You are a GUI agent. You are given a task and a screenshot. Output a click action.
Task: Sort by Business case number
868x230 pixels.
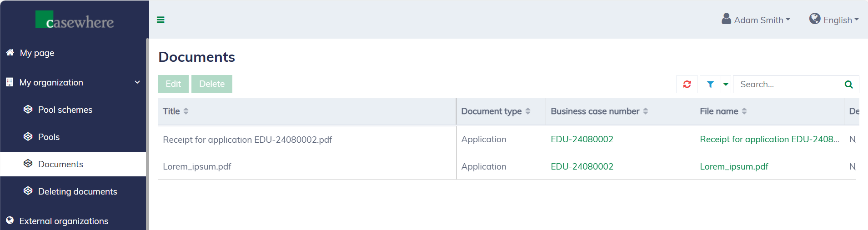[x=646, y=111]
